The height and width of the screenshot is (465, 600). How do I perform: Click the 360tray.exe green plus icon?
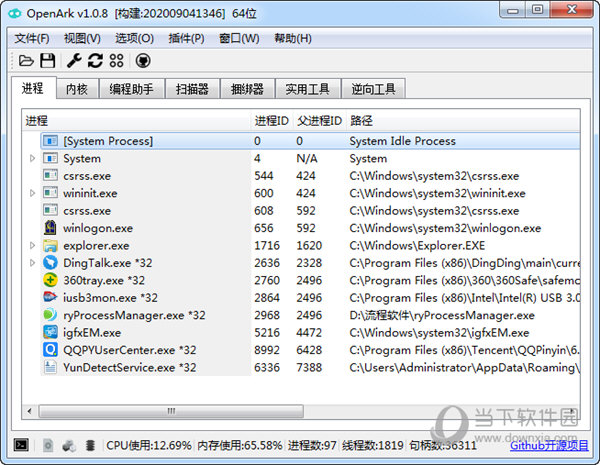(x=50, y=280)
